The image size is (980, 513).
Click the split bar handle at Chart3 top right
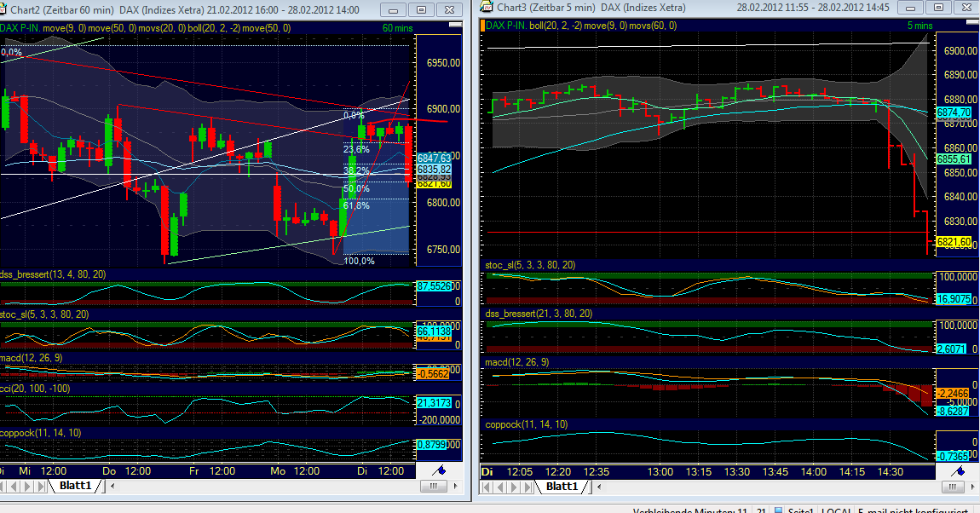[973, 21]
